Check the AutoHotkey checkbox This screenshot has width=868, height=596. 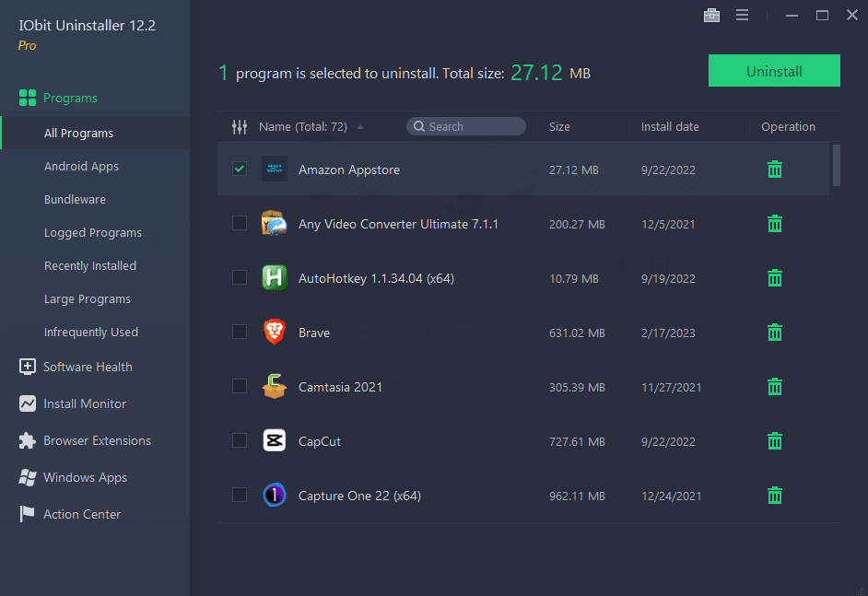click(x=240, y=277)
